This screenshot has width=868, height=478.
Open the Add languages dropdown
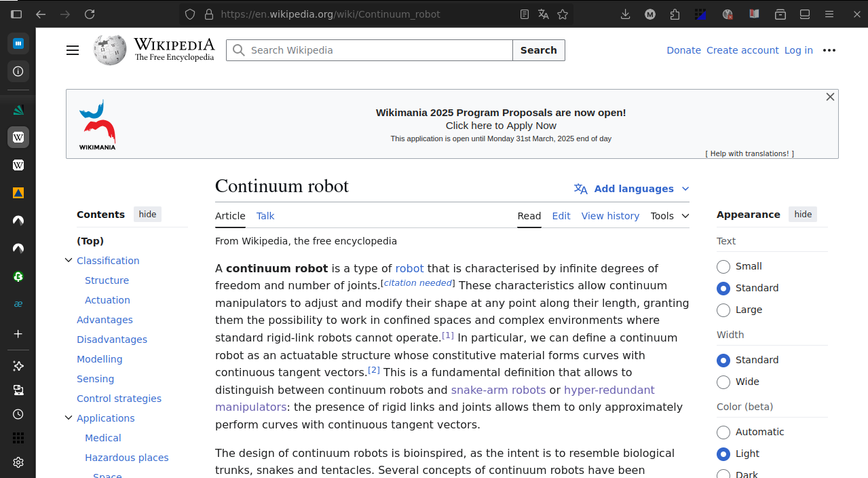(632, 189)
